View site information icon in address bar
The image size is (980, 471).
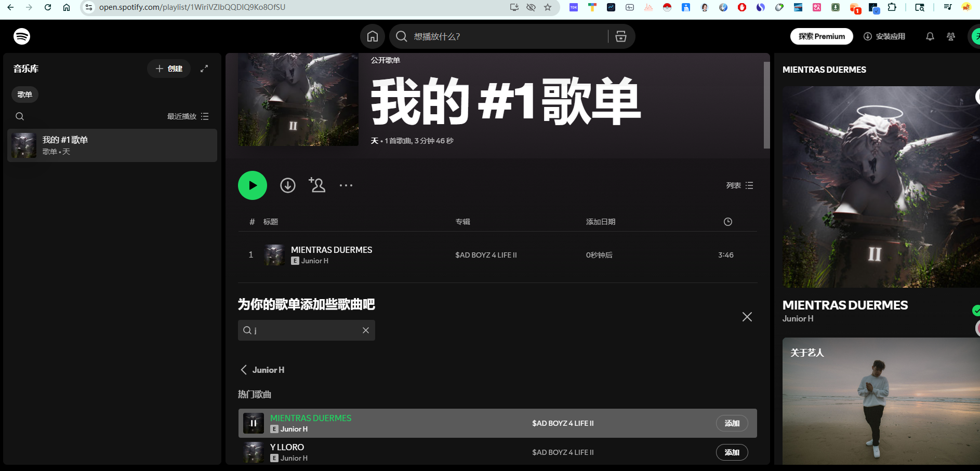click(89, 7)
